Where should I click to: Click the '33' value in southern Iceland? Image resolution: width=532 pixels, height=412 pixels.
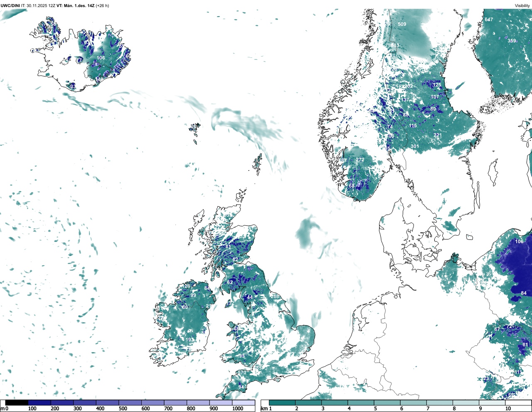tap(73, 86)
